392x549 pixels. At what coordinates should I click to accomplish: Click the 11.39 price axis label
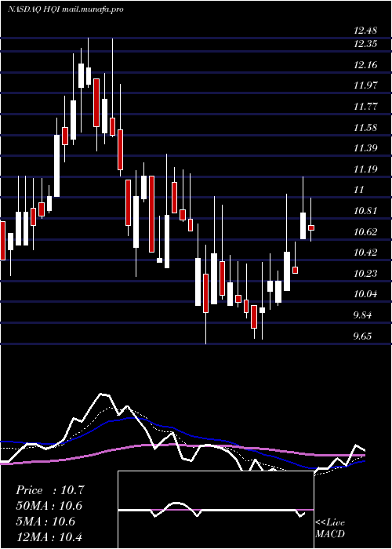pyautogui.click(x=365, y=147)
